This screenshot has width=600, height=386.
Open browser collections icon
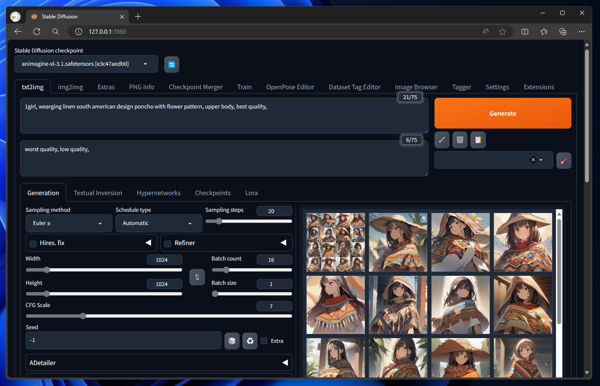tap(562, 32)
